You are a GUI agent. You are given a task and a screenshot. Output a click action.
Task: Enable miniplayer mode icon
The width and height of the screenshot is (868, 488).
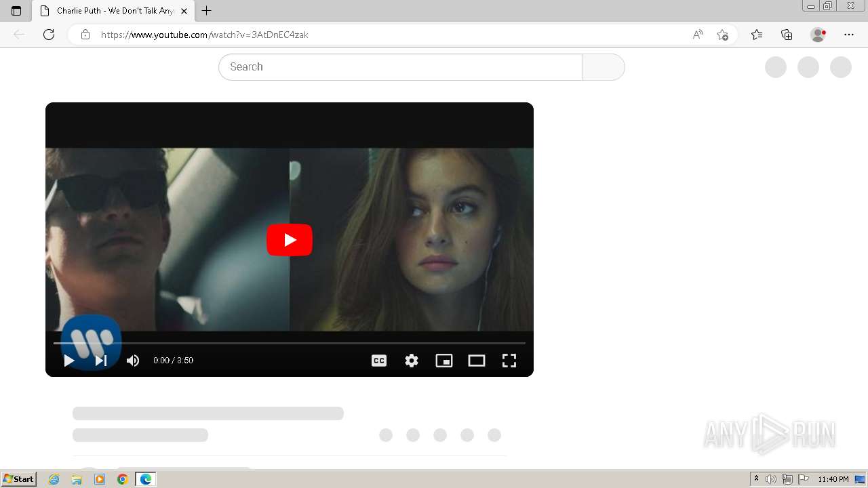[444, 361]
